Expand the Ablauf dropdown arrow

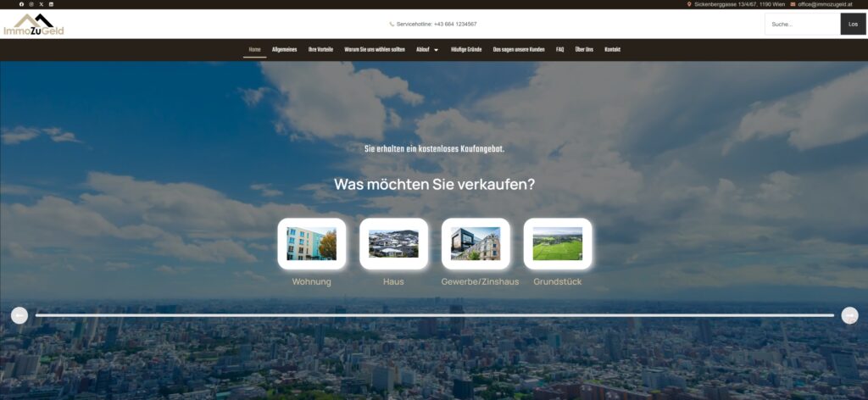click(436, 50)
